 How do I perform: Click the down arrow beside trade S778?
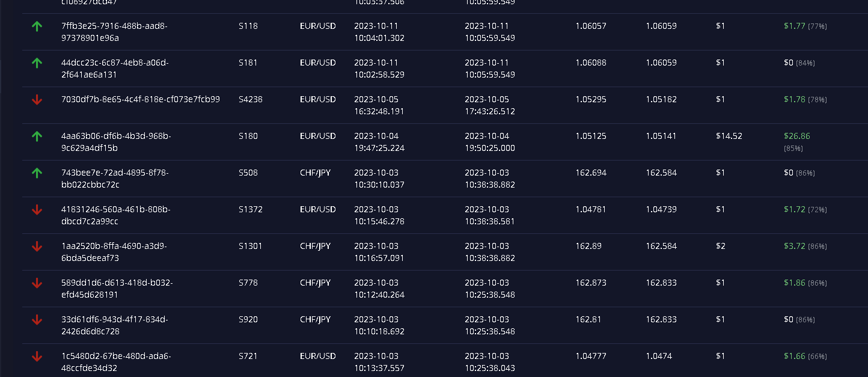pyautogui.click(x=37, y=283)
